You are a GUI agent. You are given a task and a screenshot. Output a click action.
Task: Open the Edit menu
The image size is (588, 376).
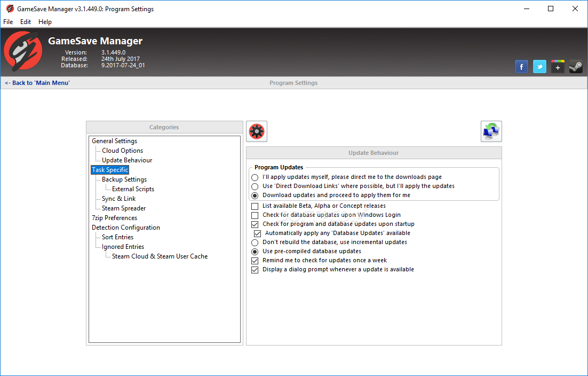coord(26,22)
